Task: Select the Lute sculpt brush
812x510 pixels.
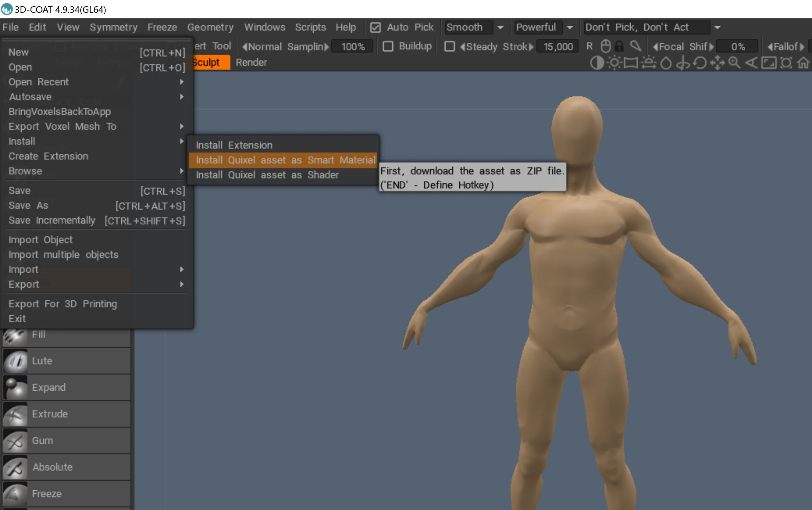Action: pos(66,361)
